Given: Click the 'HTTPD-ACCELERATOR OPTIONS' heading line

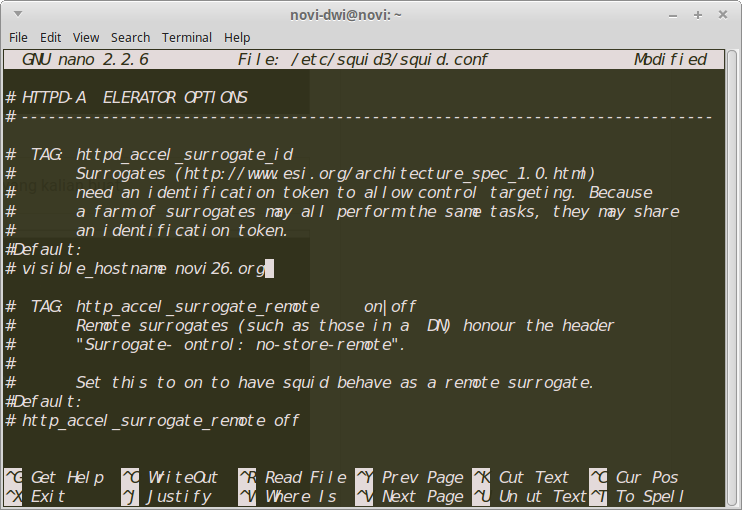Looking at the screenshot, I should click(x=126, y=97).
